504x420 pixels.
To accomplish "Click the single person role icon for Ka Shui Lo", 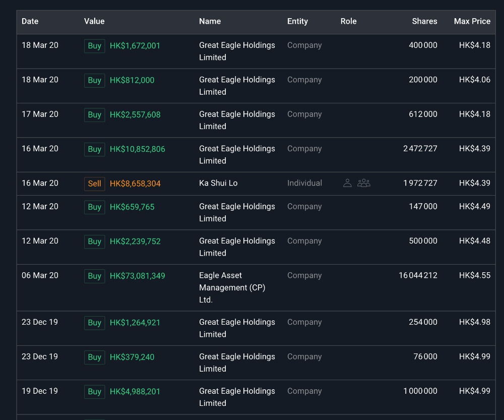I will [347, 183].
